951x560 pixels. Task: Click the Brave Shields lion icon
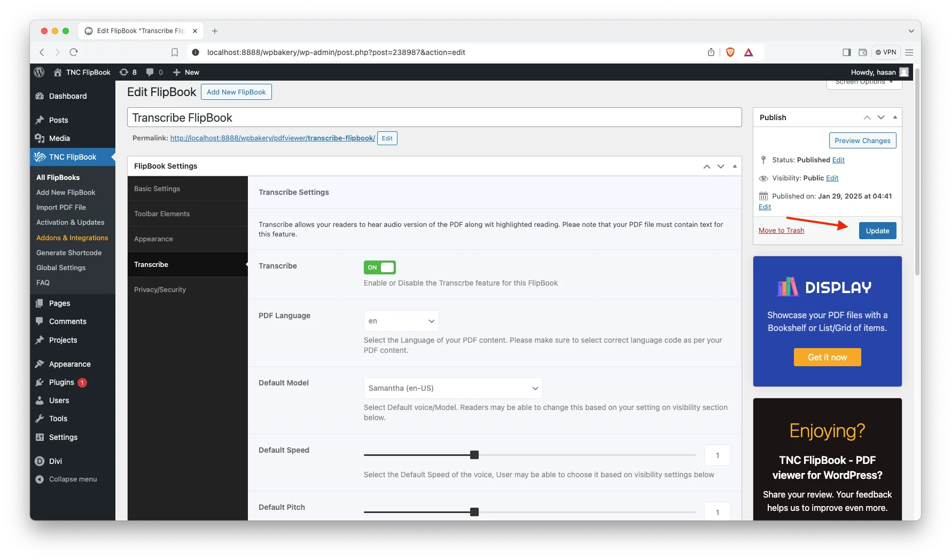tap(730, 52)
